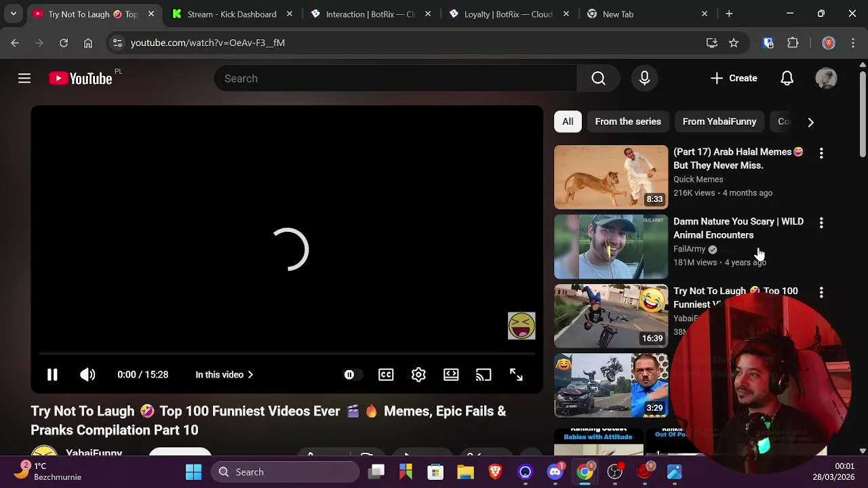Open the extensions puzzle menu

pos(793,43)
